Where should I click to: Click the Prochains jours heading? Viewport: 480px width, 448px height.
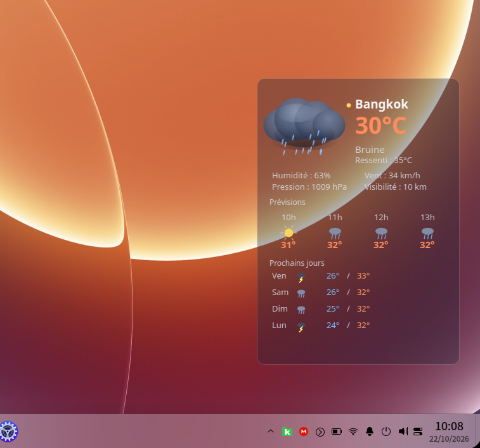[x=297, y=263]
